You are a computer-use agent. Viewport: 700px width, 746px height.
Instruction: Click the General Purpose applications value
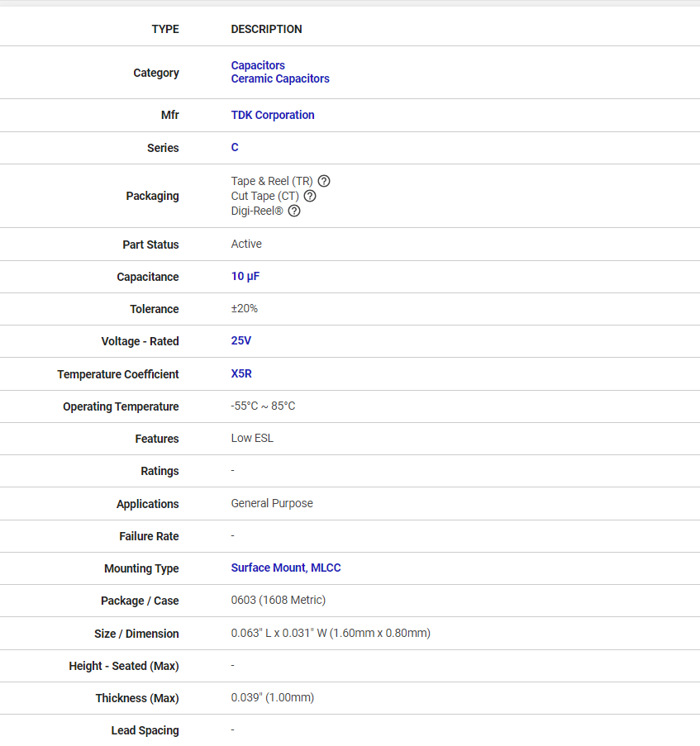pyautogui.click(x=272, y=503)
